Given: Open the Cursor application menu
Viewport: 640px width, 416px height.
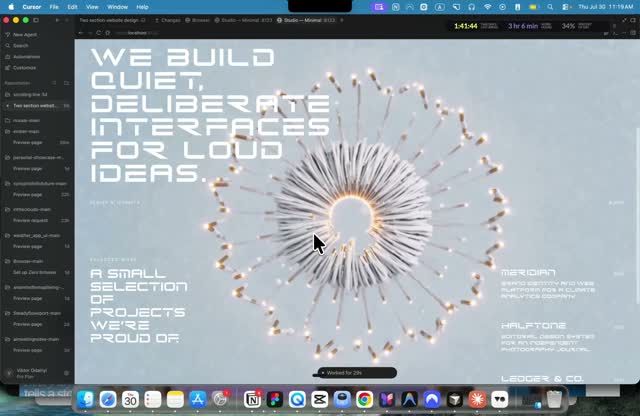Looking at the screenshot, I should click(x=31, y=7).
